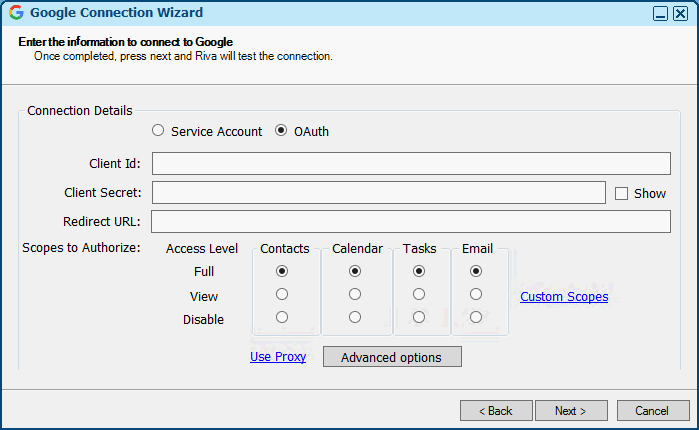
Task: Set Calendar access to Full
Action: pos(355,271)
